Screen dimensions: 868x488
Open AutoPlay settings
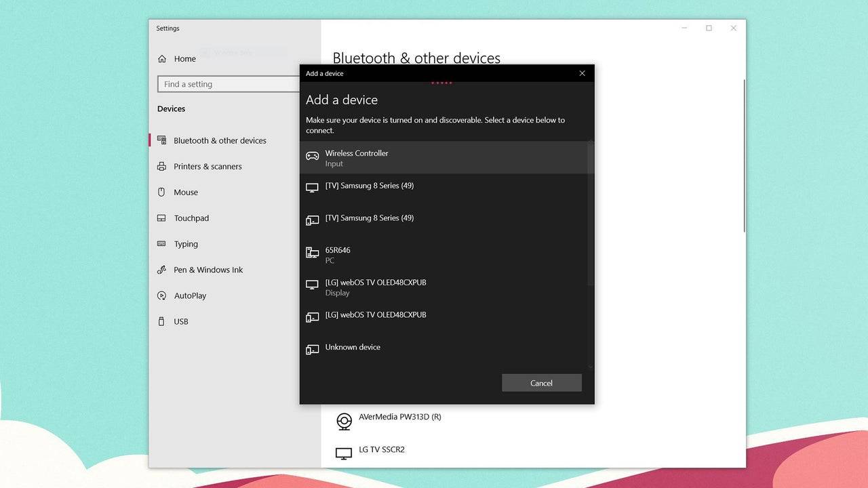pos(190,296)
